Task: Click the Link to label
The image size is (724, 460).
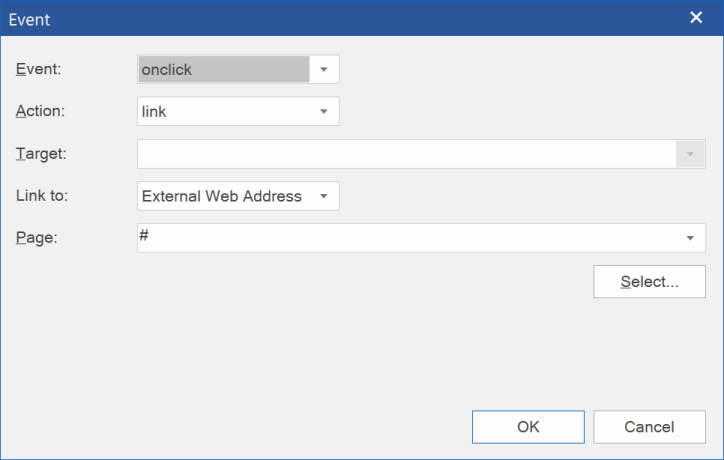Action: click(x=42, y=196)
